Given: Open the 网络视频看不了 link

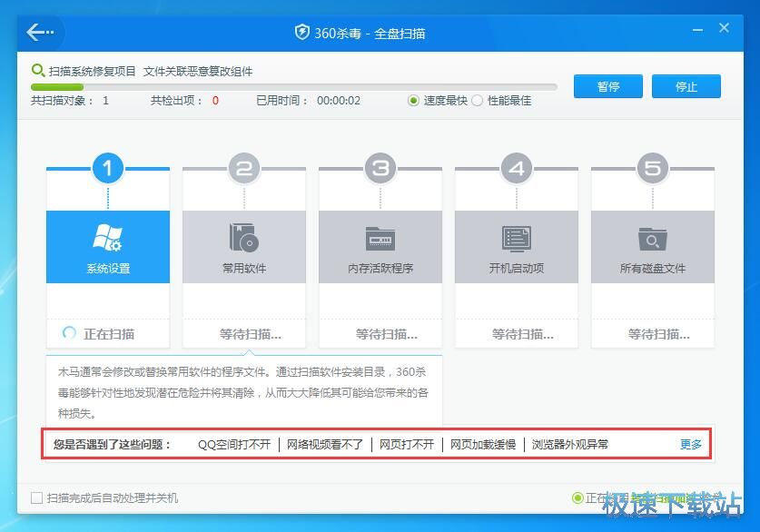Looking at the screenshot, I should (325, 444).
